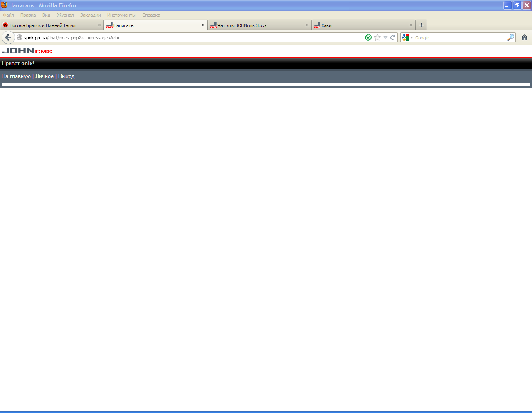
Task: Click the JOHNCMS logo
Action: tap(27, 52)
